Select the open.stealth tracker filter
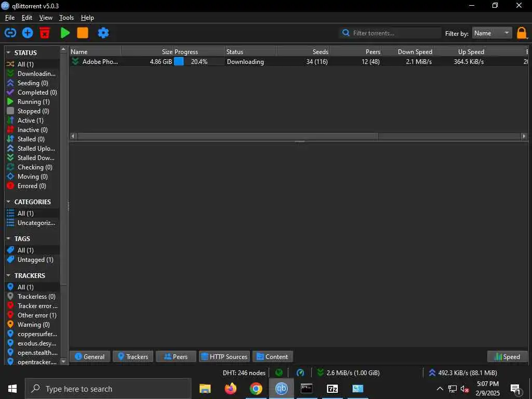The width and height of the screenshot is (532, 399). point(32,353)
